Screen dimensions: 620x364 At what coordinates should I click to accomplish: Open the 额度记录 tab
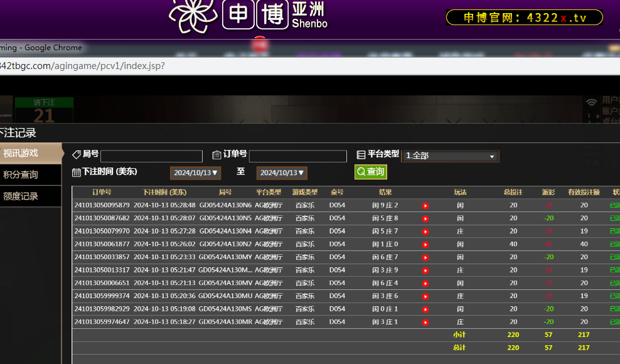click(30, 196)
